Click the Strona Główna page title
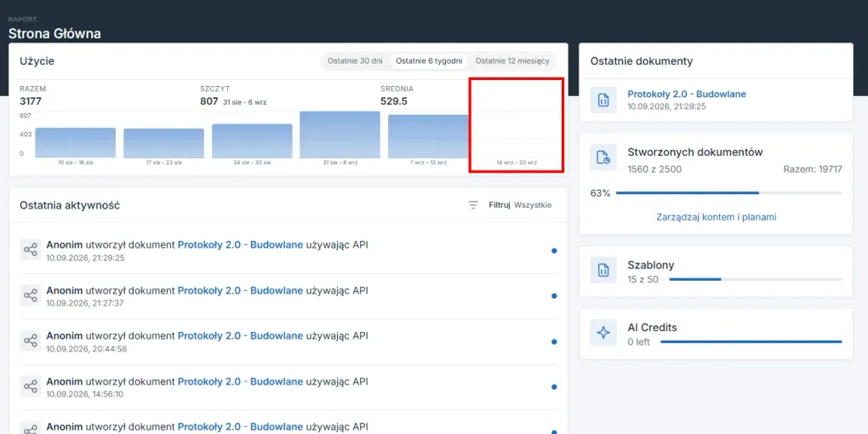This screenshot has height=434, width=868. click(x=54, y=34)
